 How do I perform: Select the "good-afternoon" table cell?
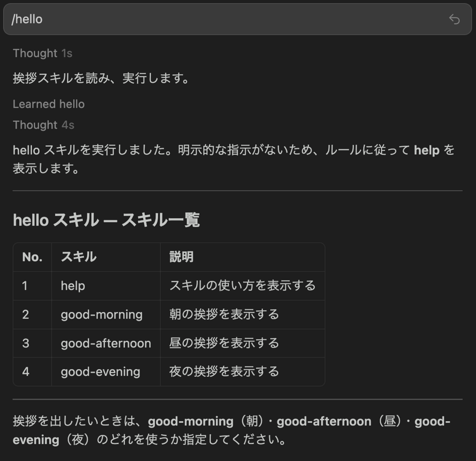pos(106,343)
